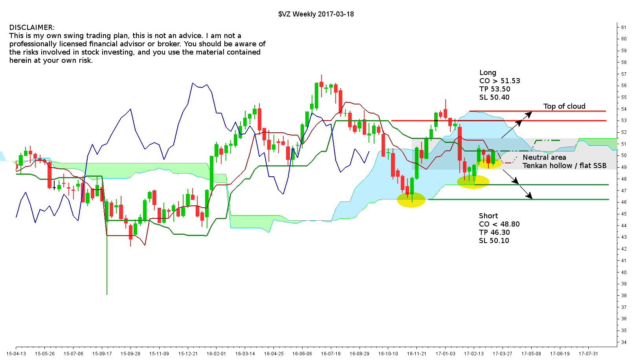
Task: Click the 'Short' trade plan label
Action: pos(488,216)
